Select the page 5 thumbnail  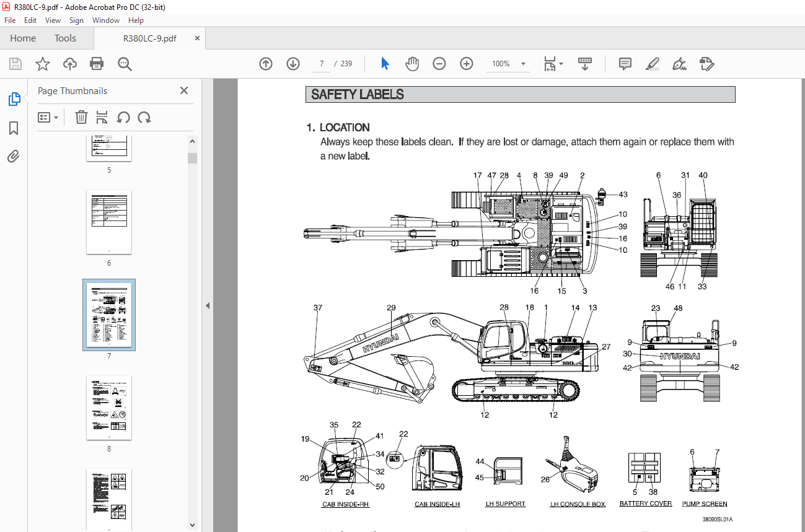click(109, 148)
